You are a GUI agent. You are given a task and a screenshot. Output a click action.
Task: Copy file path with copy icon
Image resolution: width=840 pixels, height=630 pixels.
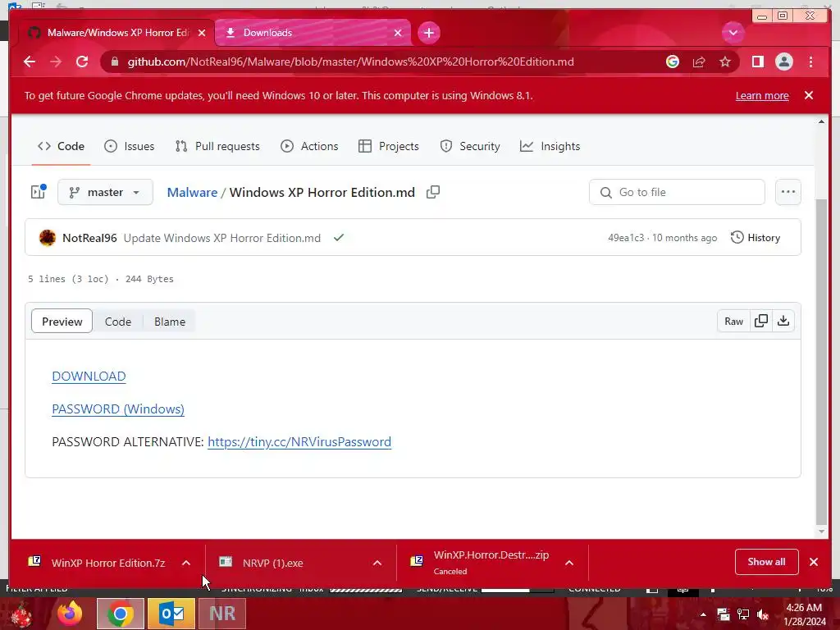click(433, 192)
